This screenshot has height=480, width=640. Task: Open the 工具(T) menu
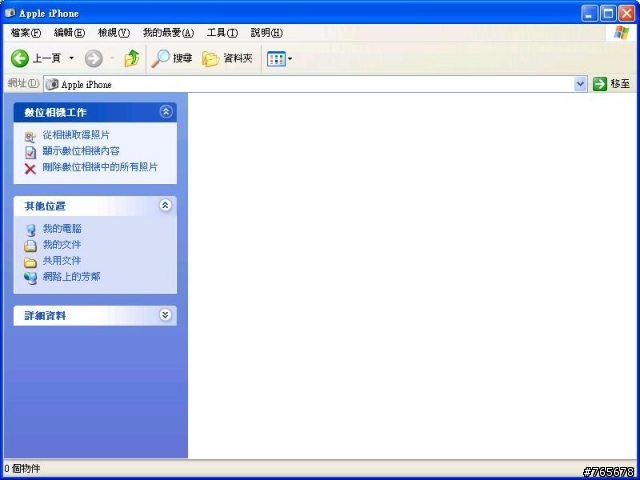222,33
